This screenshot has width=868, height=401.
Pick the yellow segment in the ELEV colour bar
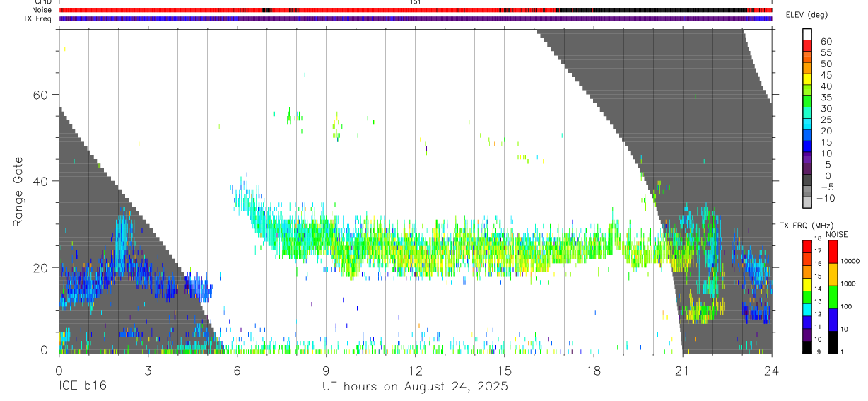coord(808,81)
